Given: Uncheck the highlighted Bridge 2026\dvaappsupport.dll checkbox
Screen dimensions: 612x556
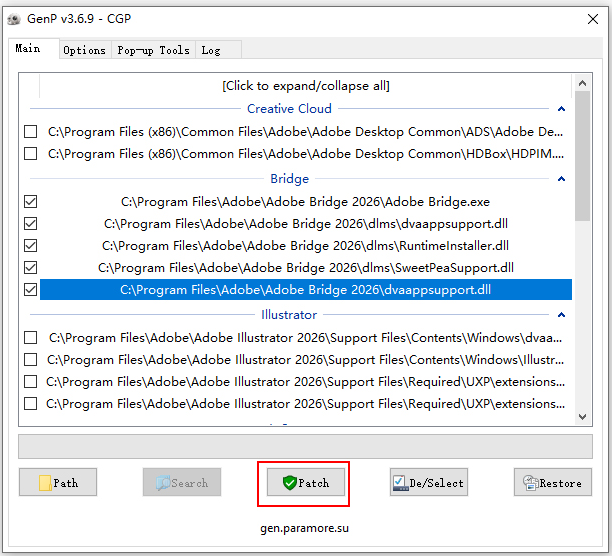Looking at the screenshot, I should point(30,290).
